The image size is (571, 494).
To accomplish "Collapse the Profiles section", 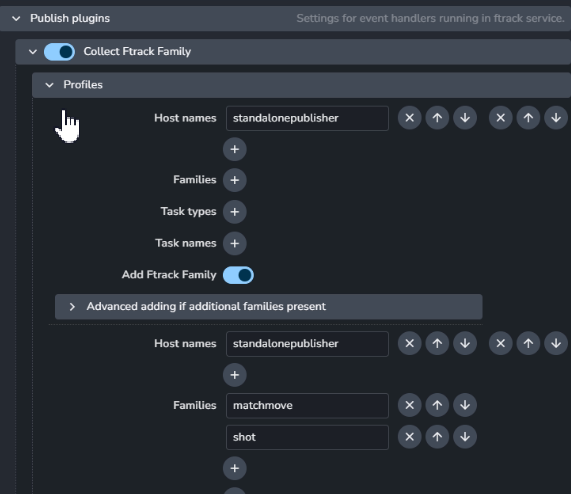I will 49,85.
